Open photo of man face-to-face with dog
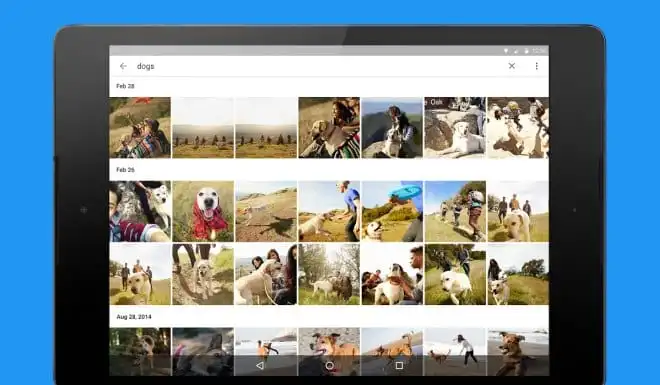 point(392,274)
